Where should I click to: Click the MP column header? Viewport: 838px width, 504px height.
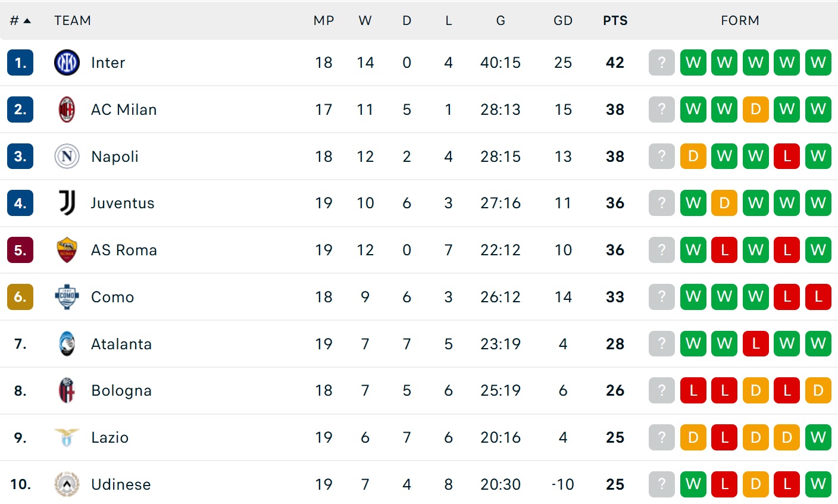[324, 21]
